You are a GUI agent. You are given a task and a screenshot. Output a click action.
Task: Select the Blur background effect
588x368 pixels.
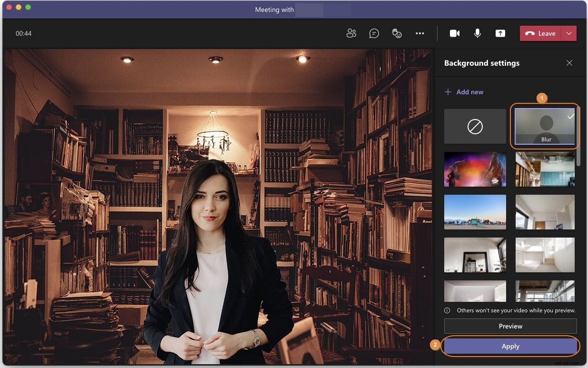pos(544,125)
